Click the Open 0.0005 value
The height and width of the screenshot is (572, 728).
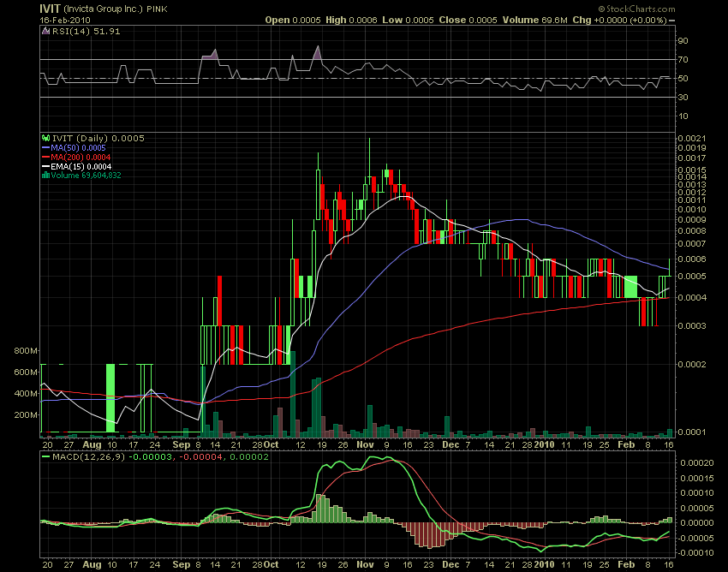point(293,20)
